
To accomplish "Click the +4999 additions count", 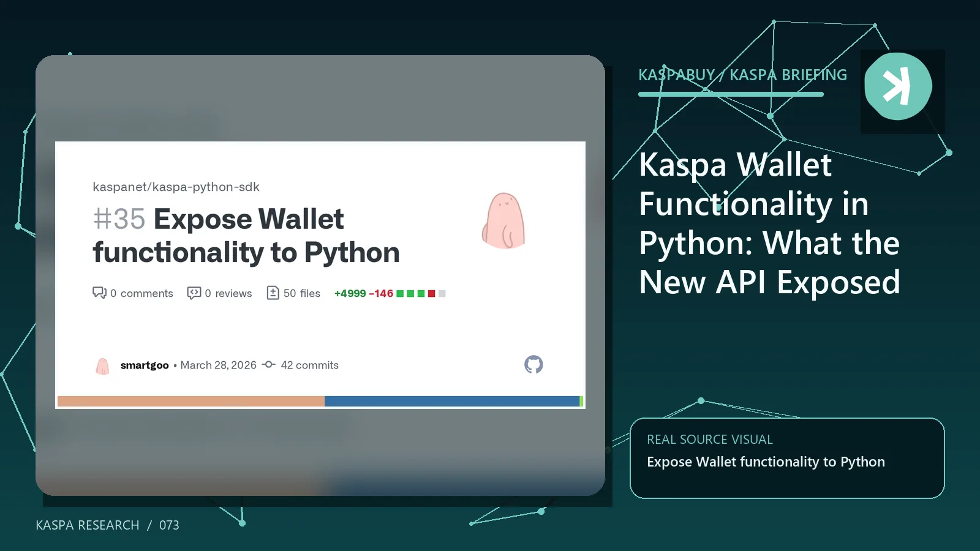I will tap(350, 293).
